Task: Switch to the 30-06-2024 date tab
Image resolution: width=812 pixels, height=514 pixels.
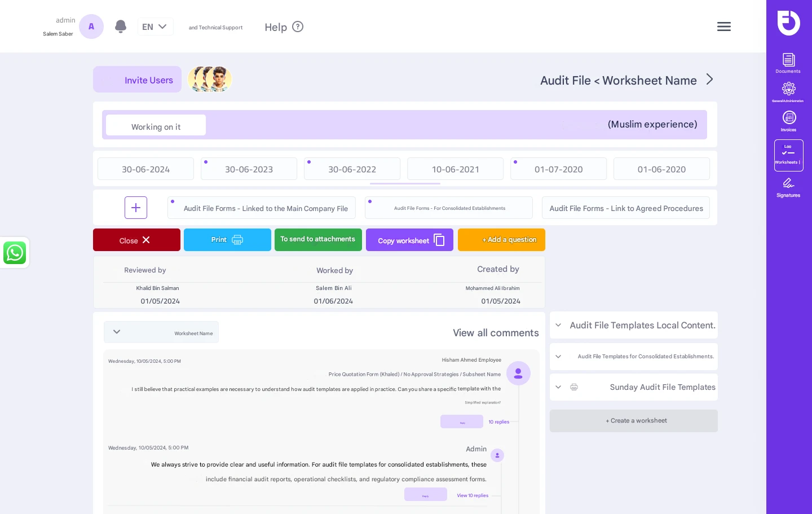Action: 145,169
